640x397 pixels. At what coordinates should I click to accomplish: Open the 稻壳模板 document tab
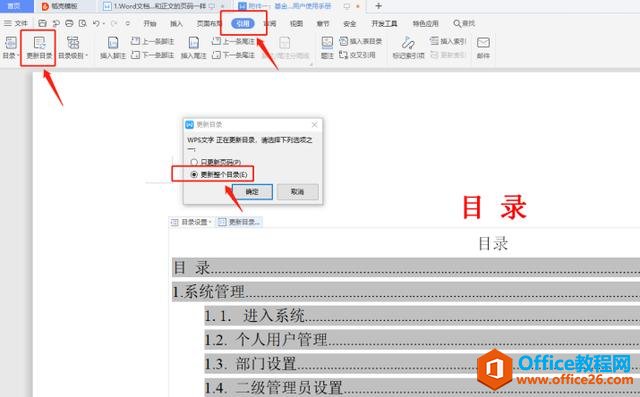64,6
